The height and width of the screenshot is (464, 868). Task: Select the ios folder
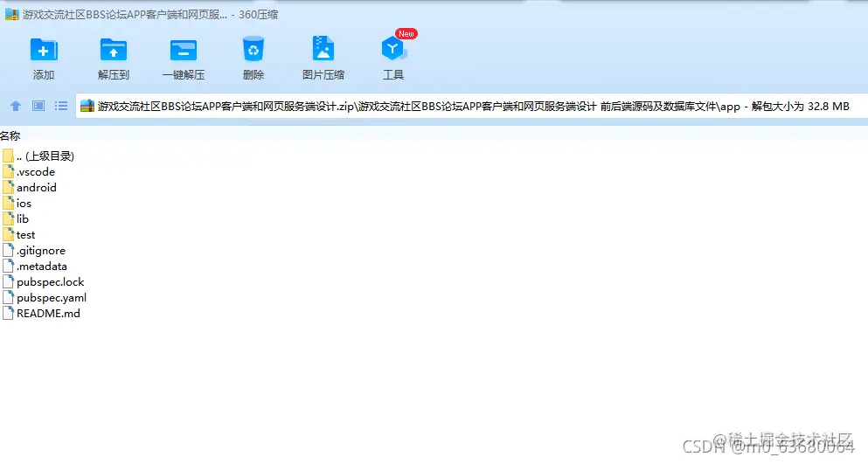coord(17,204)
